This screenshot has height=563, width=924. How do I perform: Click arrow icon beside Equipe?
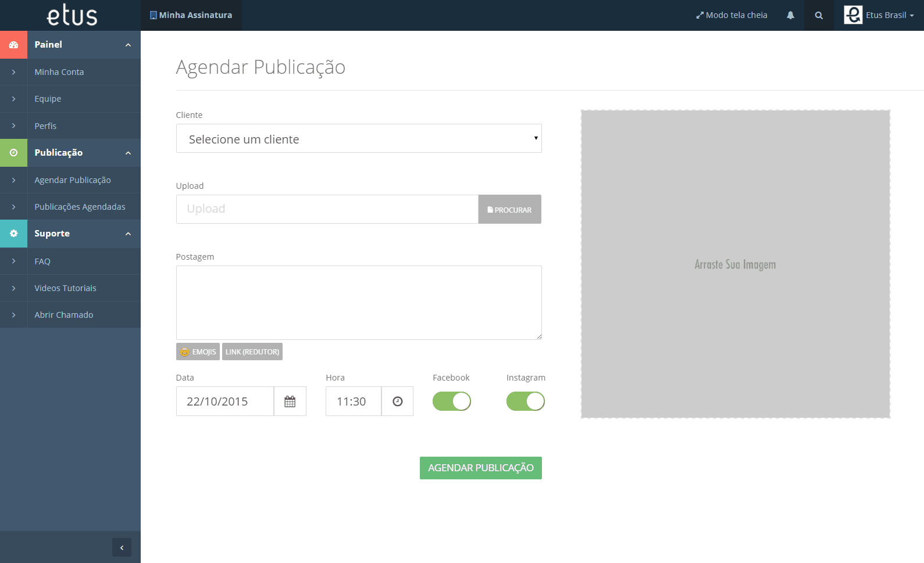tap(13, 99)
